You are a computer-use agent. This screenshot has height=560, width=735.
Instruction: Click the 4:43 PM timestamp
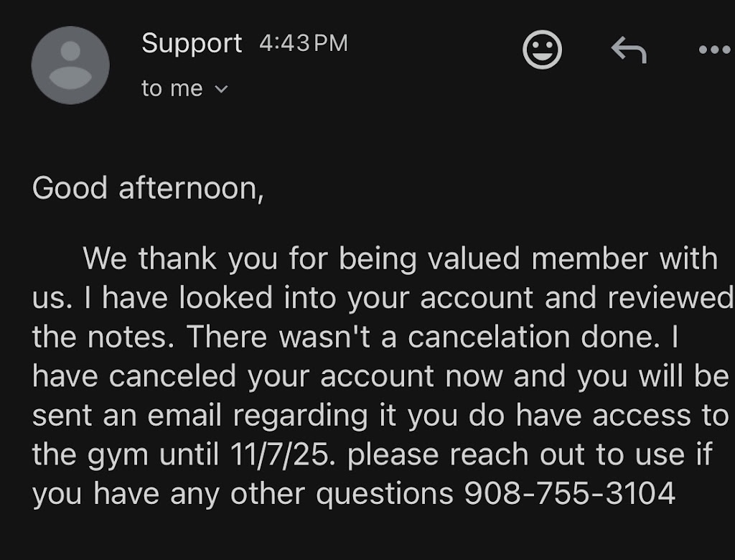point(303,44)
